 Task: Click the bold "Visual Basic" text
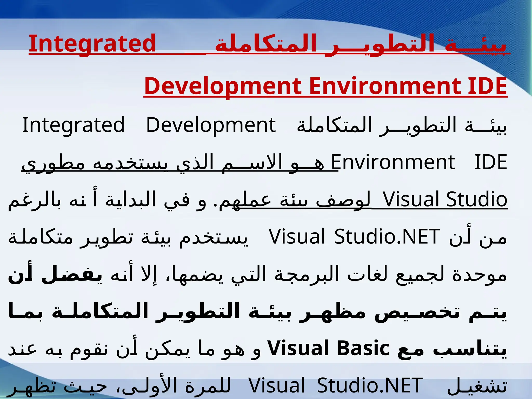[328, 348]
